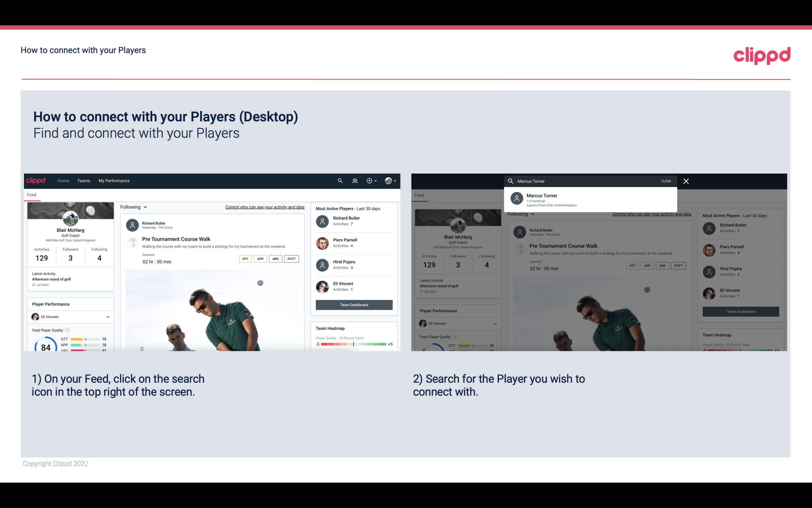The image size is (812, 508).
Task: Click the OTT performance category icon
Action: tap(244, 259)
